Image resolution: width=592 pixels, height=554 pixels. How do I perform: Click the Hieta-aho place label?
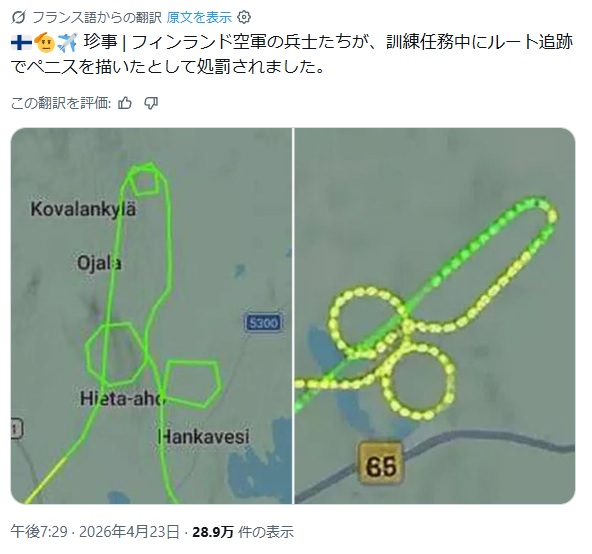pos(123,398)
